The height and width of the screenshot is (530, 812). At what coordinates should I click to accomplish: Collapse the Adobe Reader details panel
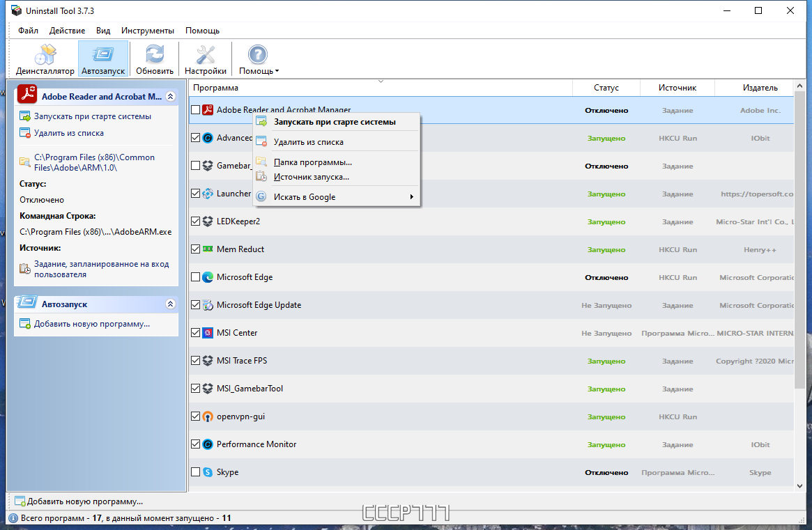tap(170, 96)
